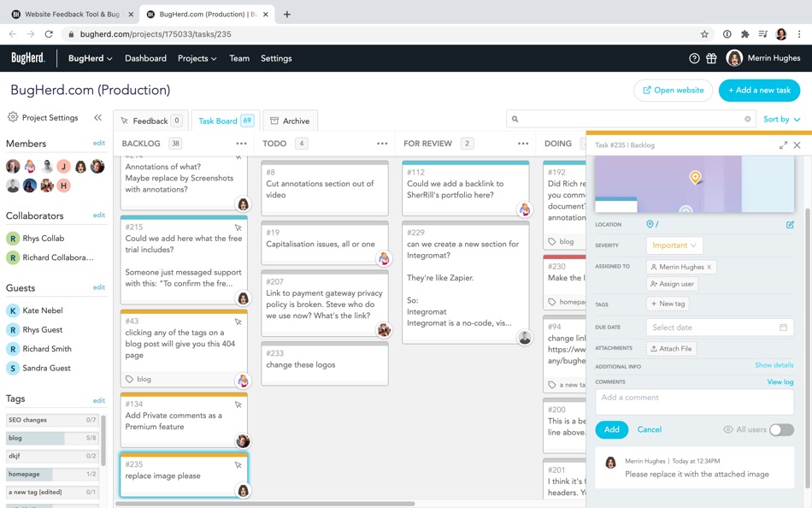Open task card #112 about SherRill's portfolio
The height and width of the screenshot is (508, 812).
tap(466, 187)
